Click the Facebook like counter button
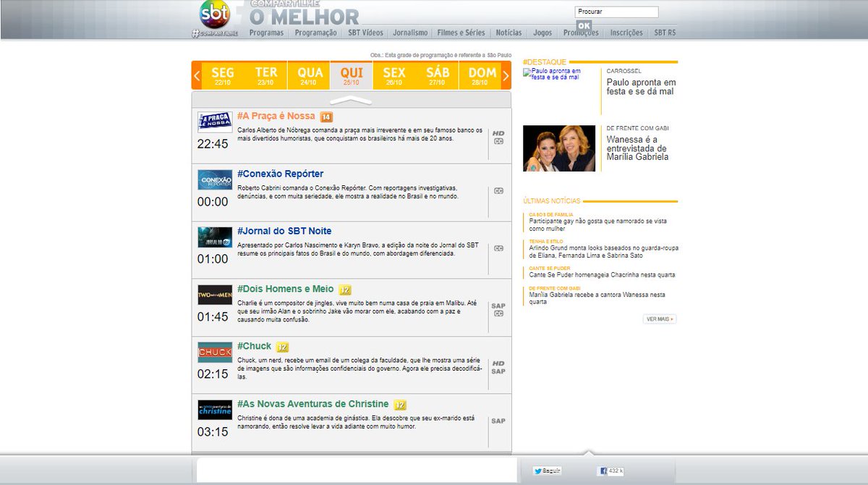This screenshot has height=485, width=868. [610, 471]
